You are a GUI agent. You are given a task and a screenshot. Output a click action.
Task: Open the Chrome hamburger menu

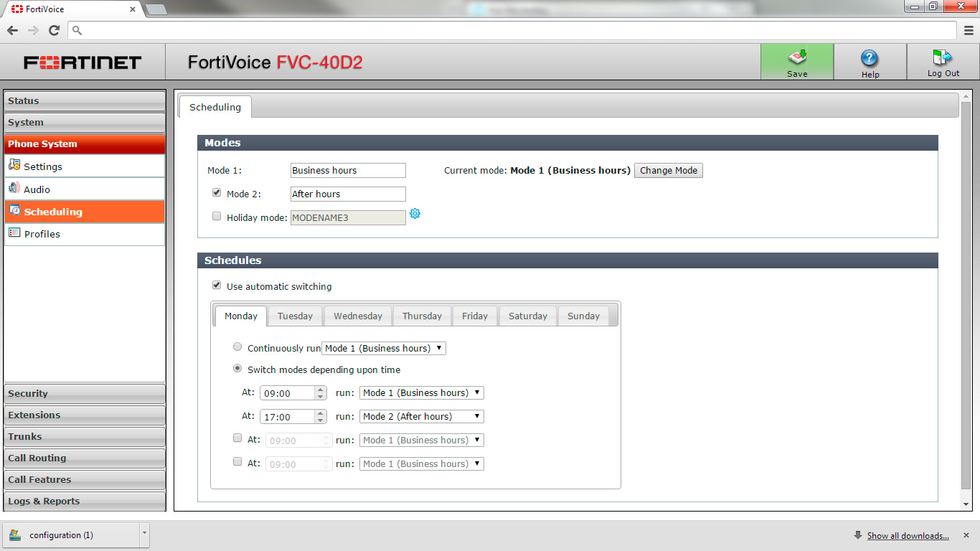click(x=969, y=30)
